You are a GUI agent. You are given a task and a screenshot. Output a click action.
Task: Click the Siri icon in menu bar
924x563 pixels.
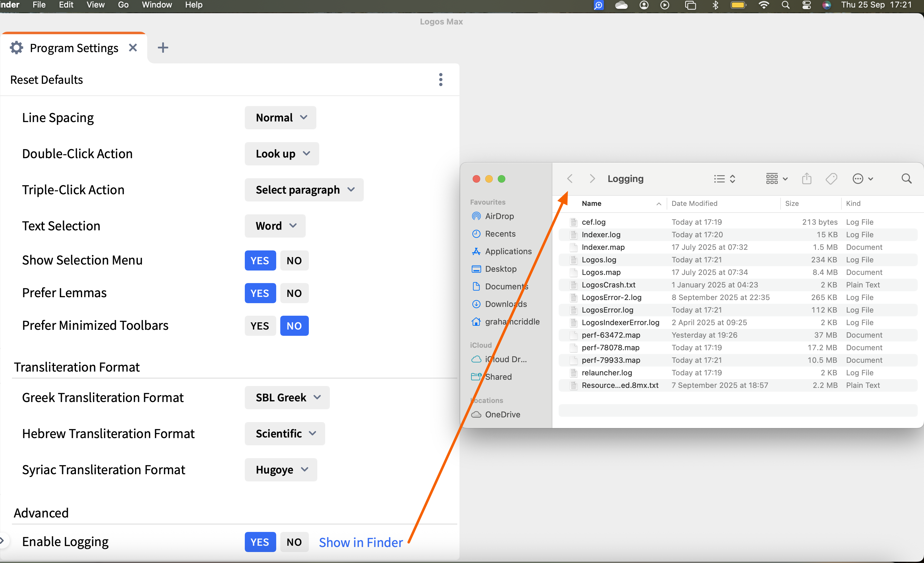click(x=826, y=5)
